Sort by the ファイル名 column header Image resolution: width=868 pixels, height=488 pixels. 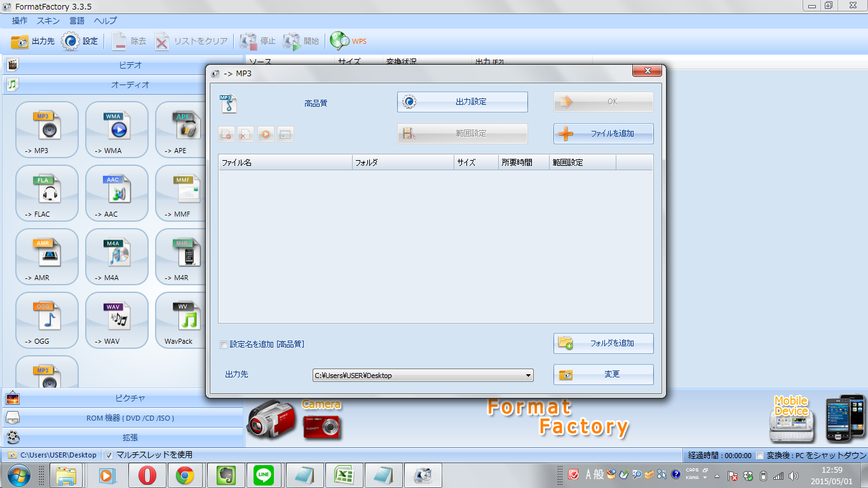tap(285, 163)
